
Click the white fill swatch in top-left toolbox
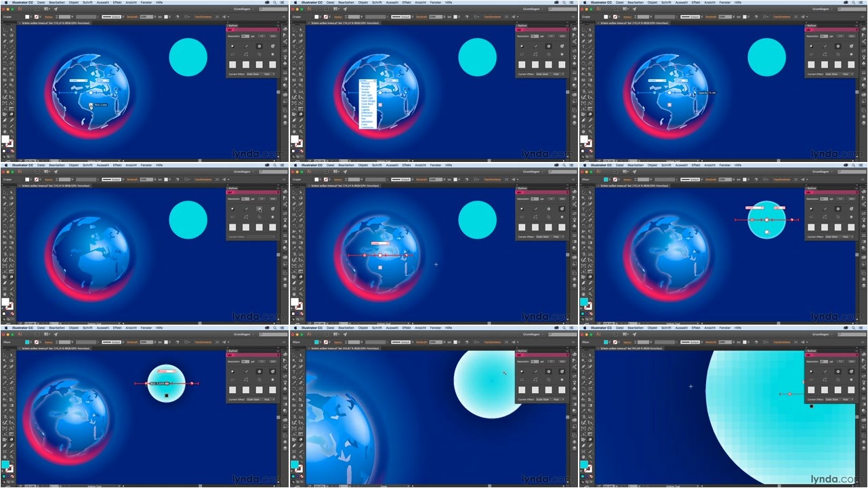pos(6,140)
